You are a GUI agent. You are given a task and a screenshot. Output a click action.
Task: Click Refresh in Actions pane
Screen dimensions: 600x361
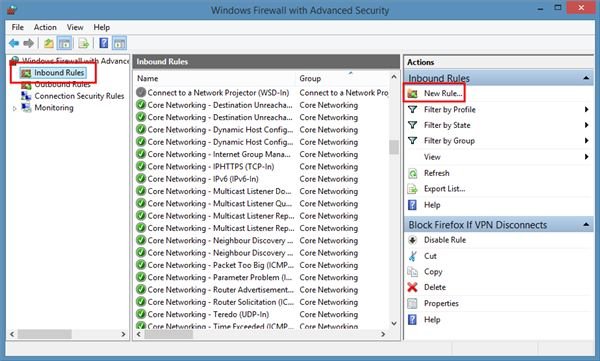coord(437,173)
